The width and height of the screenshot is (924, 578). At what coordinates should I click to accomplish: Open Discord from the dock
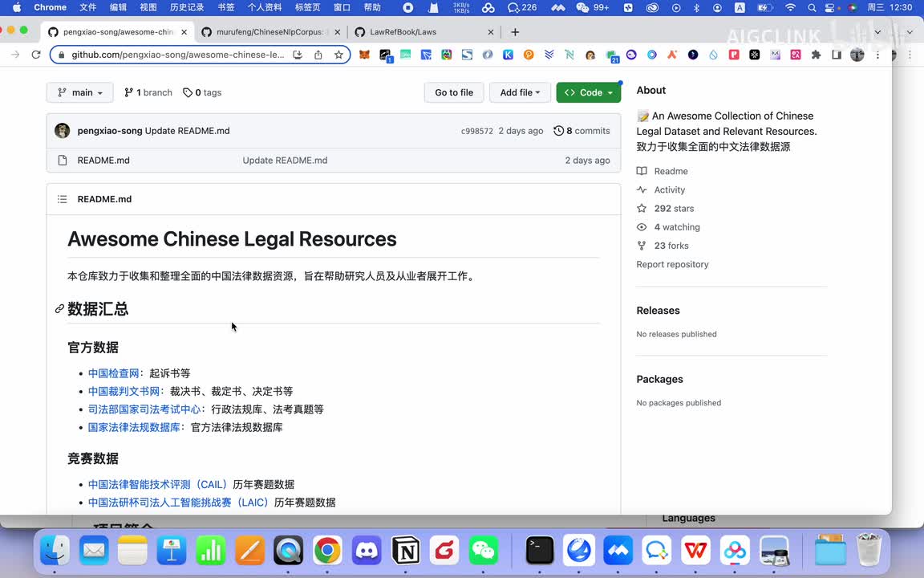367,551
